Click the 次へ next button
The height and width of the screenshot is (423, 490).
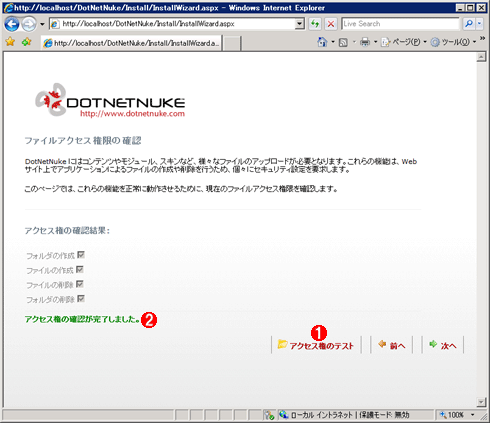443,345
